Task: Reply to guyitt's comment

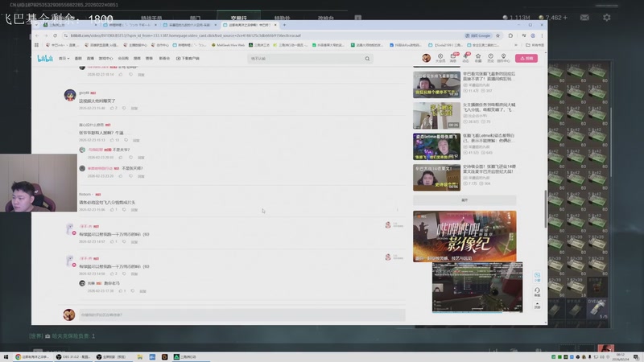Action: [134, 109]
